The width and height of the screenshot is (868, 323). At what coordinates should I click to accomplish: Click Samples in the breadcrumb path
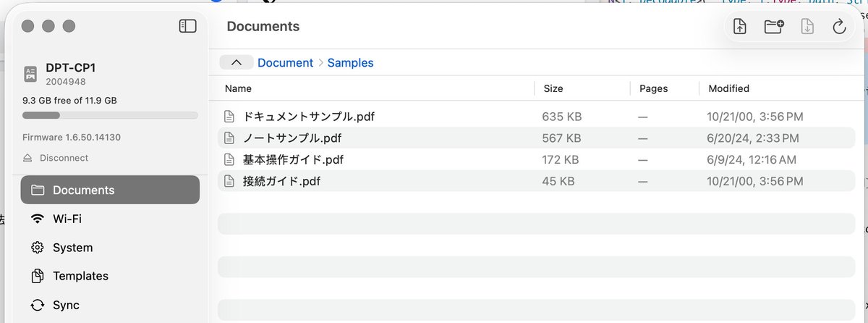351,63
